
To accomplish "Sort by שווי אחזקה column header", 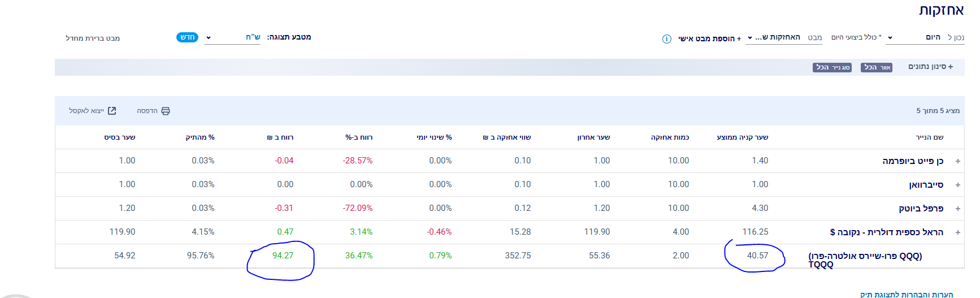I will [506, 137].
